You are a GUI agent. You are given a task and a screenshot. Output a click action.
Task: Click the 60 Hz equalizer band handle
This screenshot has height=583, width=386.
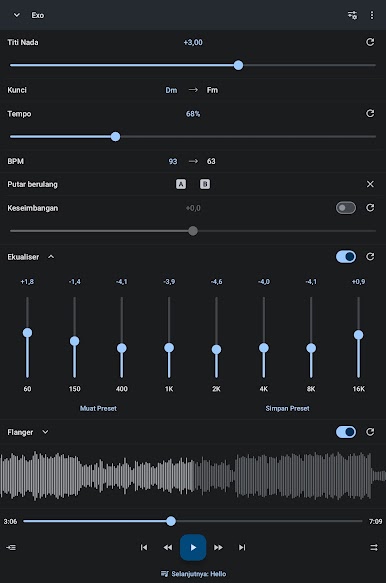[27, 332]
